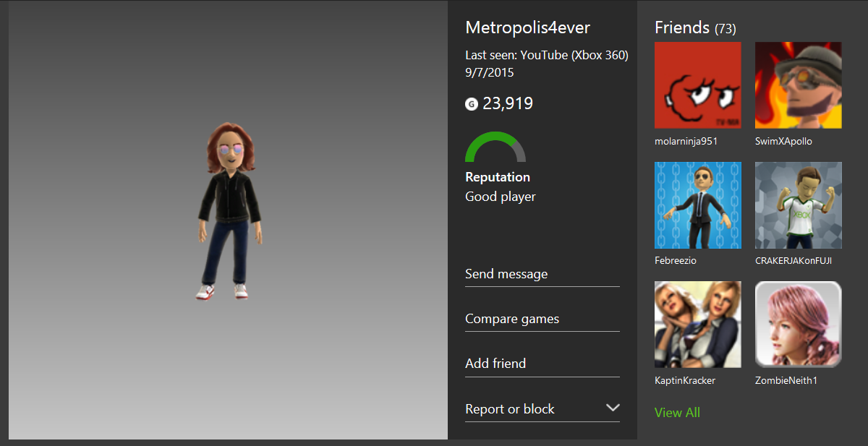Click the Good player reputation text

pyautogui.click(x=501, y=197)
